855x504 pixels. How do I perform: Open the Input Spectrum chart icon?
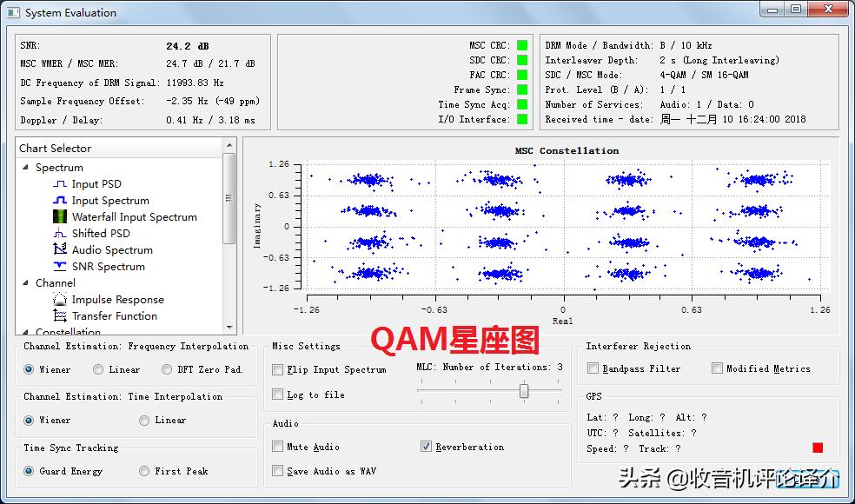(x=60, y=201)
